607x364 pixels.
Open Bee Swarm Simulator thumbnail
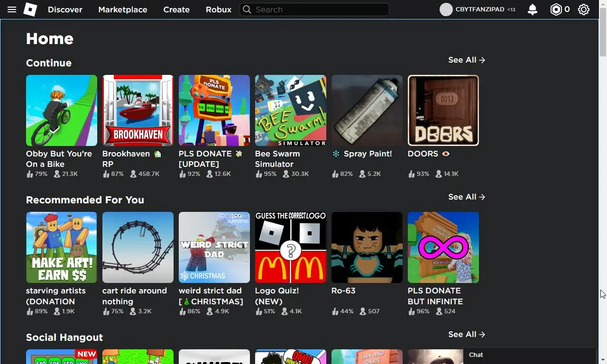pos(291,110)
